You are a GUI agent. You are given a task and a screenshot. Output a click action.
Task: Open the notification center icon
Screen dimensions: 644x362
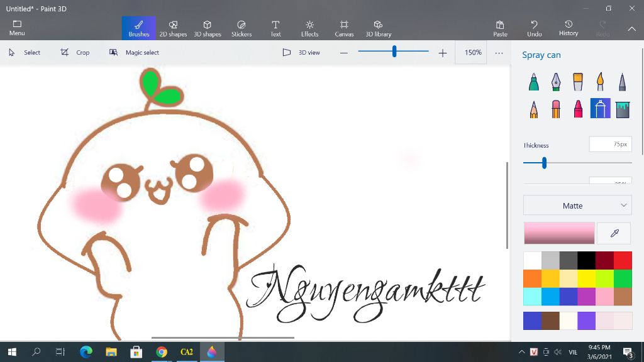628,352
